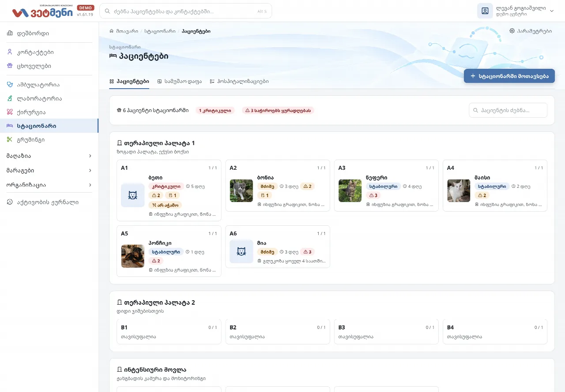Click cat placeholder avatar of მია
Image resolution: width=565 pixels, height=392 pixels.
coord(241,251)
